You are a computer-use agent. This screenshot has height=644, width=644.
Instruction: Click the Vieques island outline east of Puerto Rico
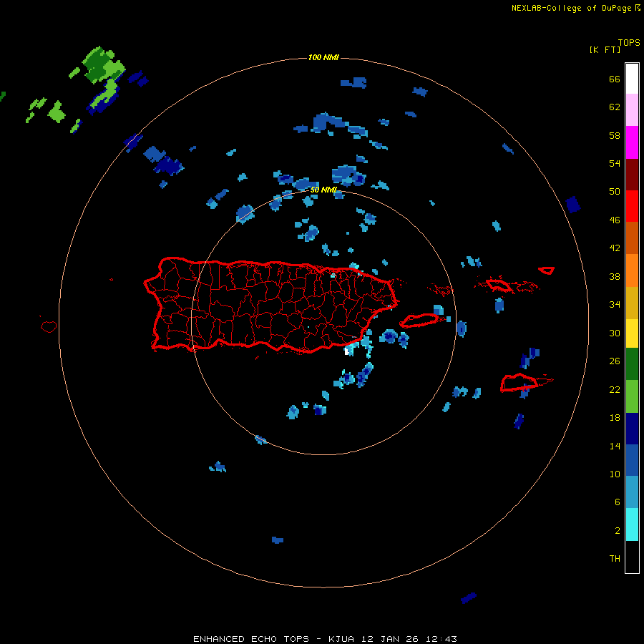[419, 321]
